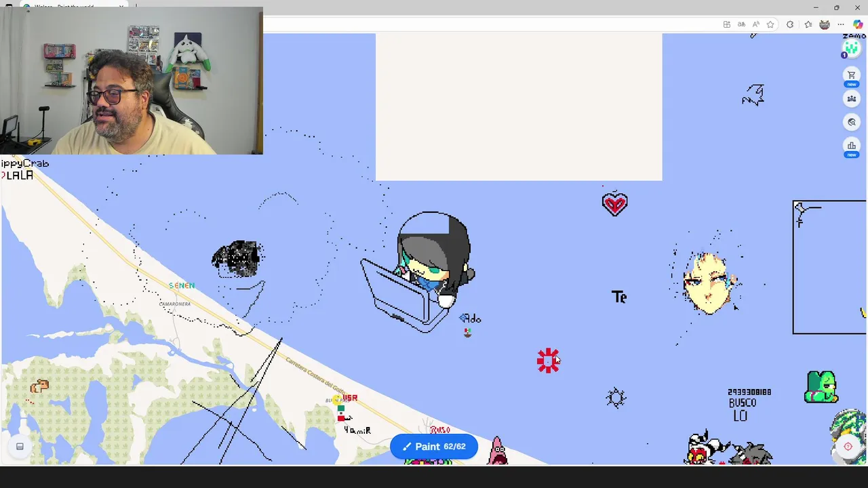Viewport: 868px width, 488px height.
Task: Click the app available grid icon
Action: pyautogui.click(x=727, y=25)
